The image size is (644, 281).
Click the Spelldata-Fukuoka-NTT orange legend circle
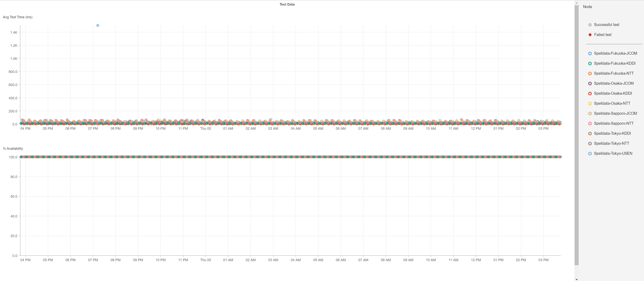coord(590,73)
